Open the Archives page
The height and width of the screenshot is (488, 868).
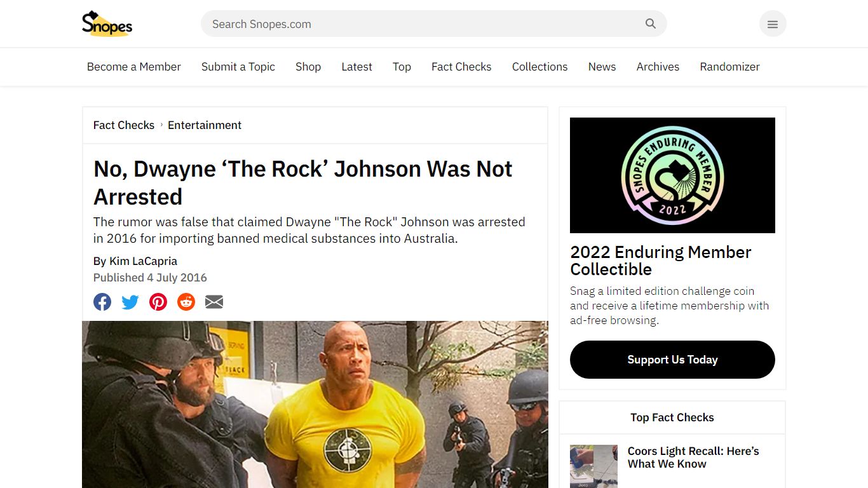[x=658, y=67]
